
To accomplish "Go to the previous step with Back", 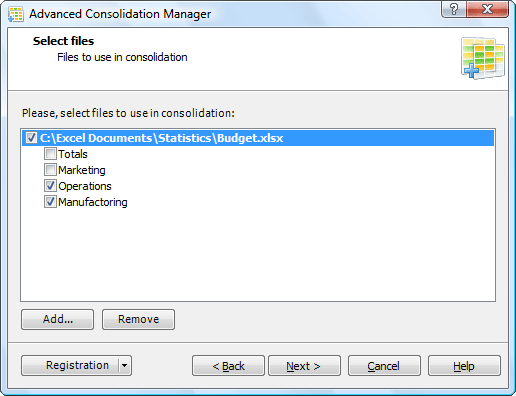I will (228, 366).
